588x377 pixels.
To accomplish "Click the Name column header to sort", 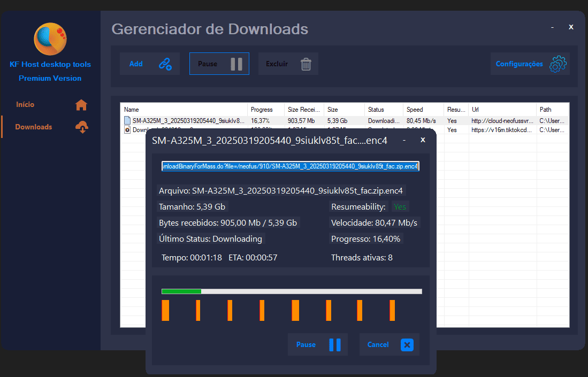I will (x=131, y=109).
